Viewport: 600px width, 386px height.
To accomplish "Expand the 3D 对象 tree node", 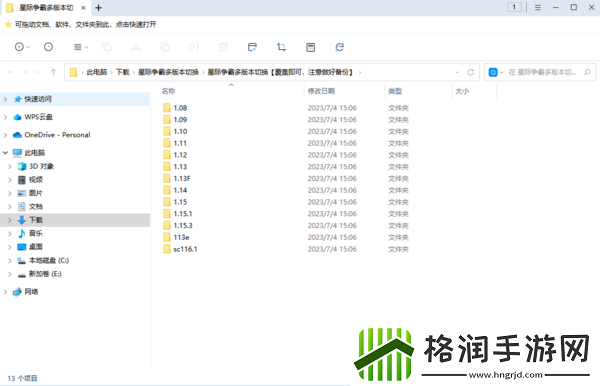I will coord(10,166).
